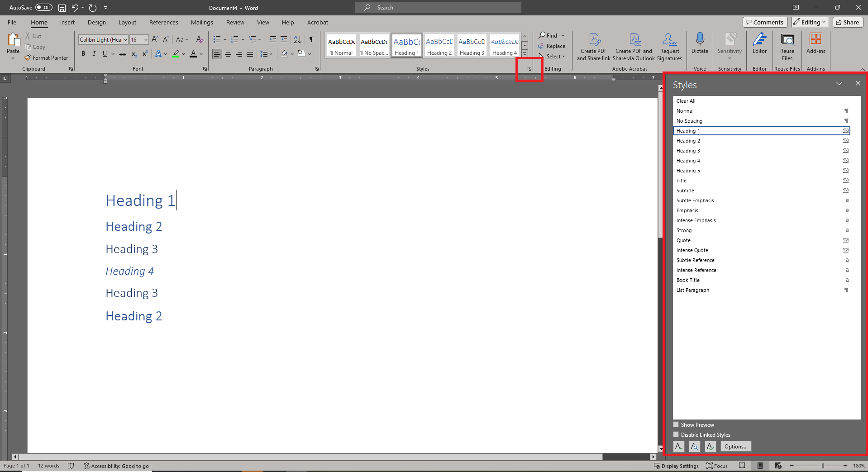Viewport: 868px width, 472px height.
Task: Open the Style Inspector in the Styles pane
Action: tap(694, 447)
